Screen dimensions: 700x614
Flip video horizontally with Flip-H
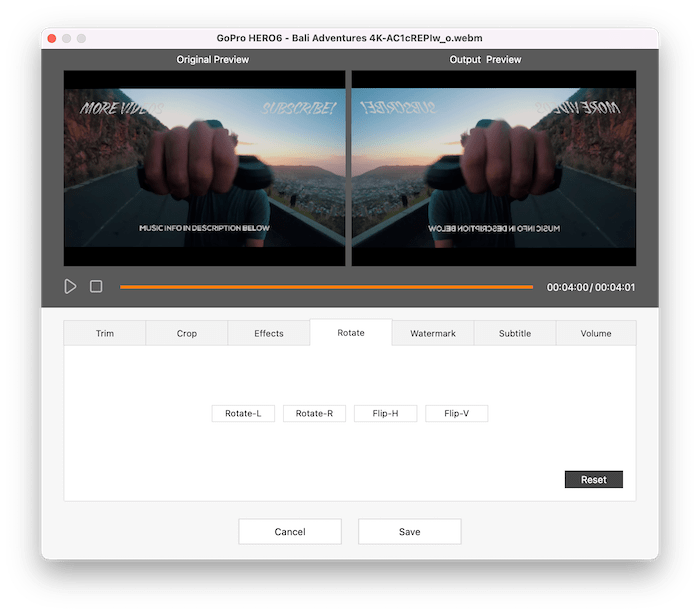pos(385,413)
